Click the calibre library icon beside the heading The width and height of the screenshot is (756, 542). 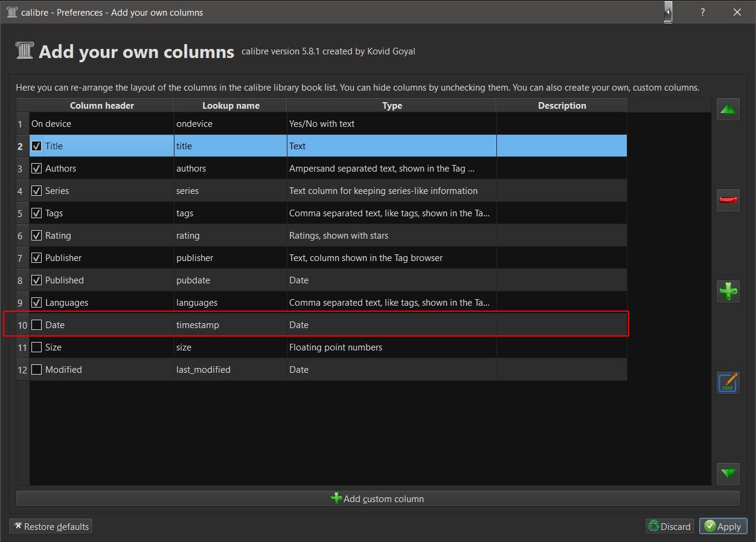pos(25,51)
